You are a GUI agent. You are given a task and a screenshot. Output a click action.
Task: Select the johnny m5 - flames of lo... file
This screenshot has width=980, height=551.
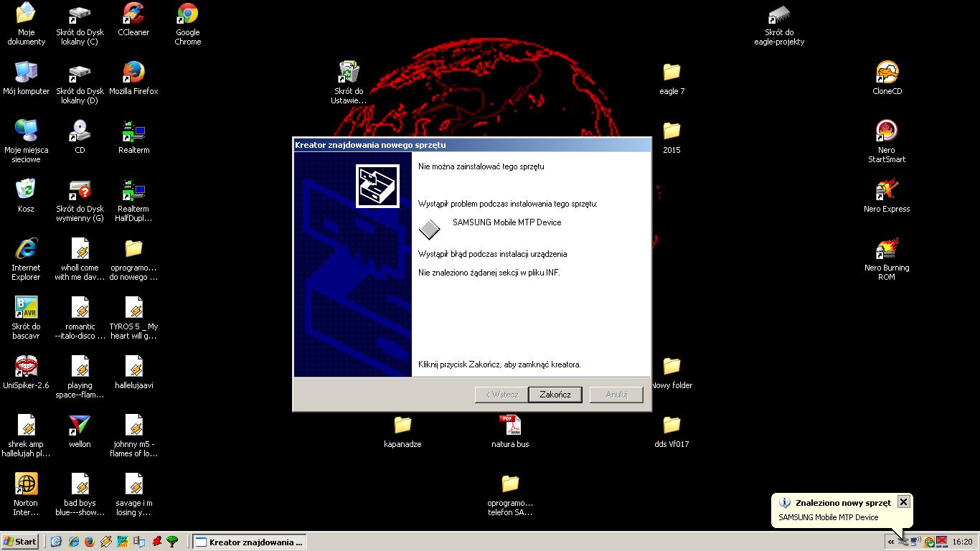click(x=133, y=435)
